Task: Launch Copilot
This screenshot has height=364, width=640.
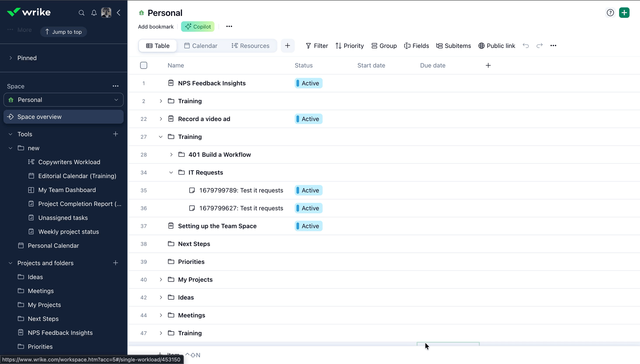Action: click(198, 26)
